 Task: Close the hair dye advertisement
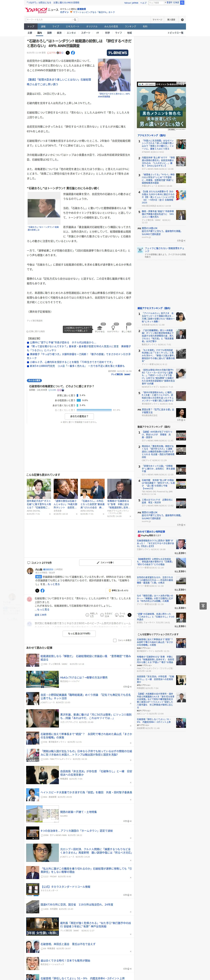[184, 83]
